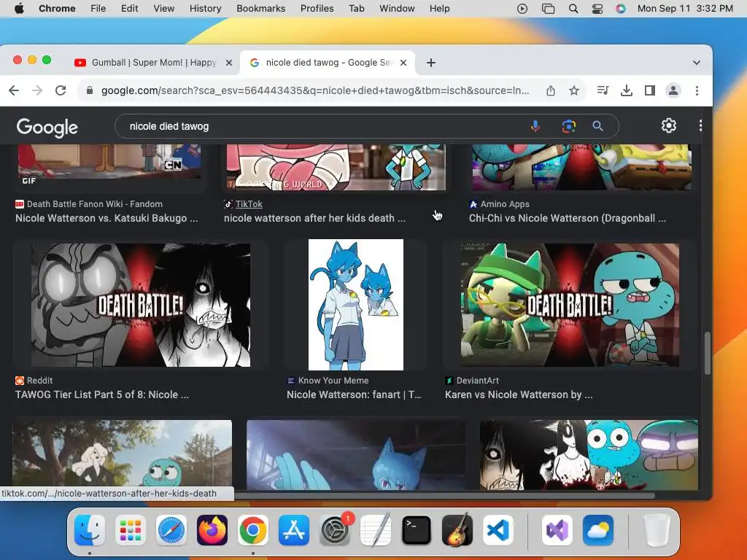Open Finder from the Dock
Image resolution: width=747 pixels, height=560 pixels.
[90, 530]
